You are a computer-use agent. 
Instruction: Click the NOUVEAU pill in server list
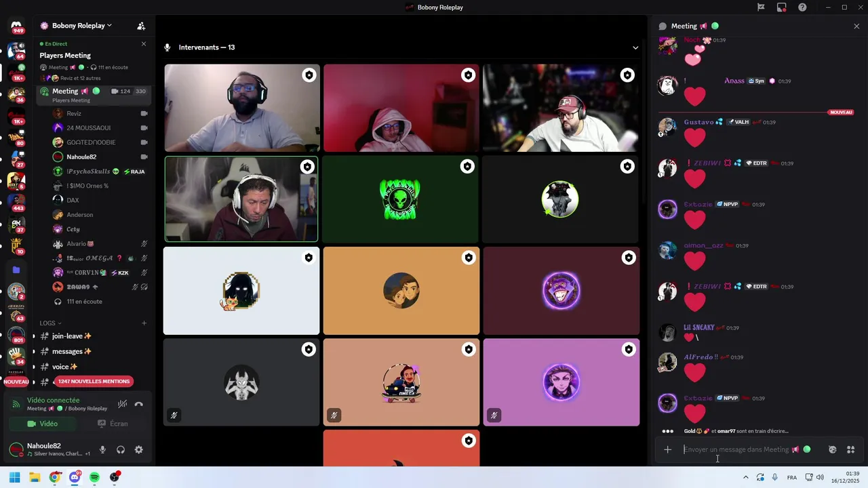point(16,382)
